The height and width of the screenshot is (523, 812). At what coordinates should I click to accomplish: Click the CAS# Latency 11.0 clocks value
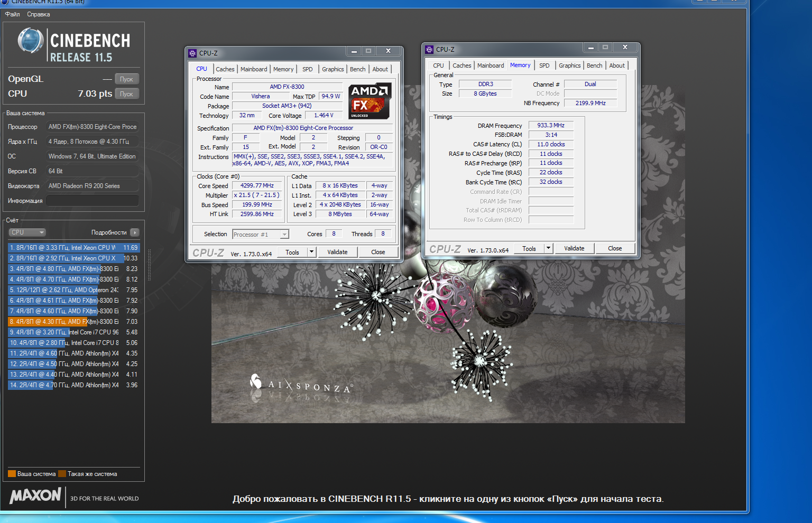pos(551,144)
